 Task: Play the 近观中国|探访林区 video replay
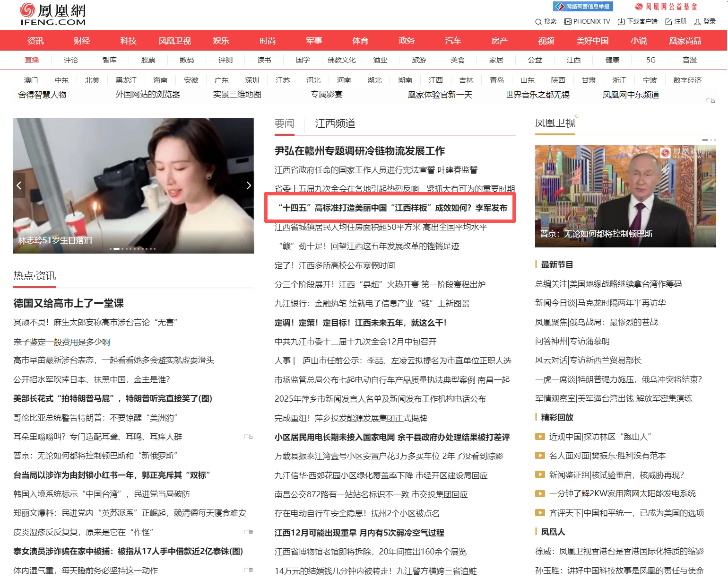tap(540, 437)
